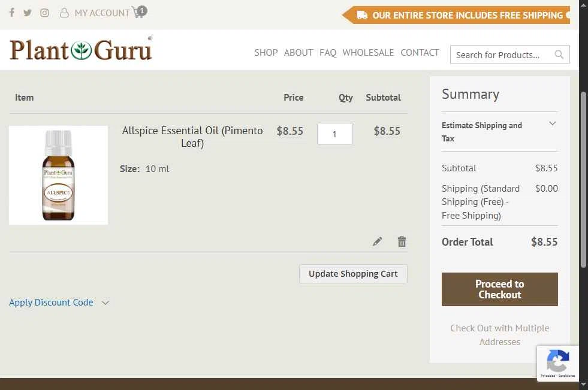
Task: Open the ABOUT menu item
Action: 298,53
